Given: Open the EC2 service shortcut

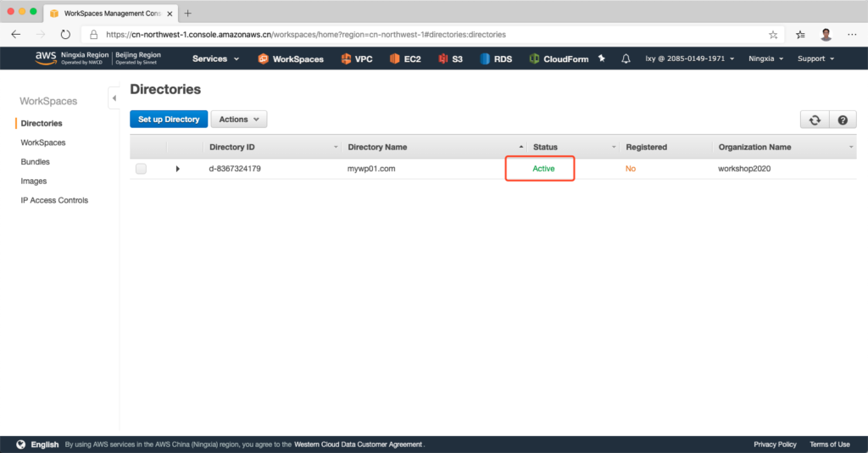Looking at the screenshot, I should 406,59.
